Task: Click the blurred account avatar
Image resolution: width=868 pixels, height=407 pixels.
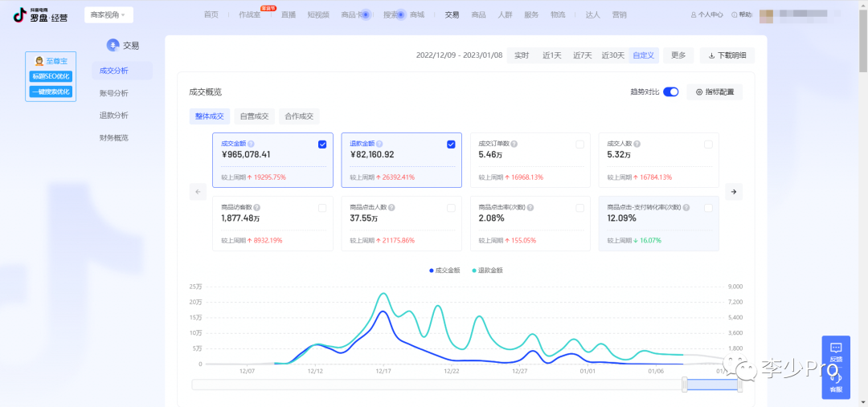Action: coord(767,15)
